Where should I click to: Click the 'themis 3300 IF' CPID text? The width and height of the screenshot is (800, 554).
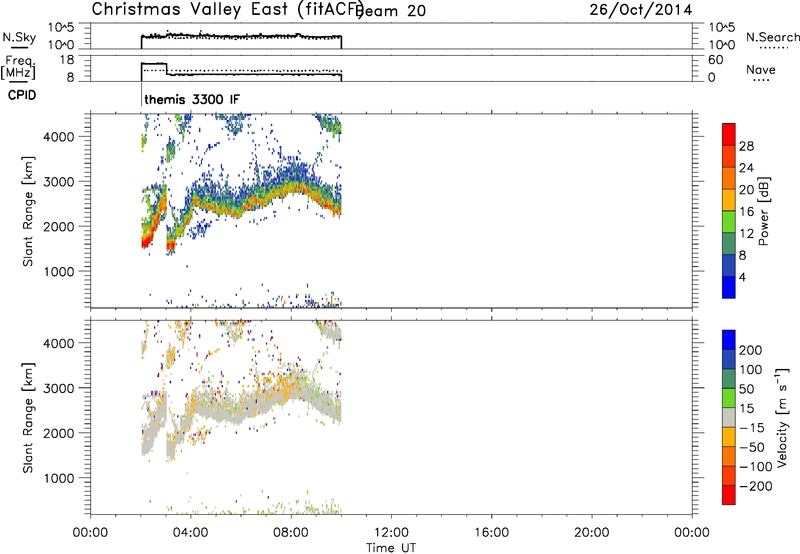[192, 99]
